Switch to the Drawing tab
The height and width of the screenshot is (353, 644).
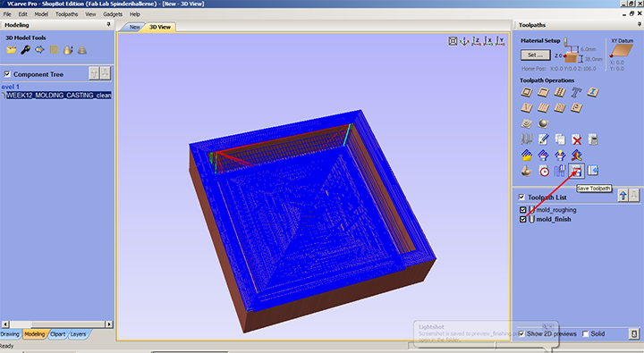click(x=10, y=334)
